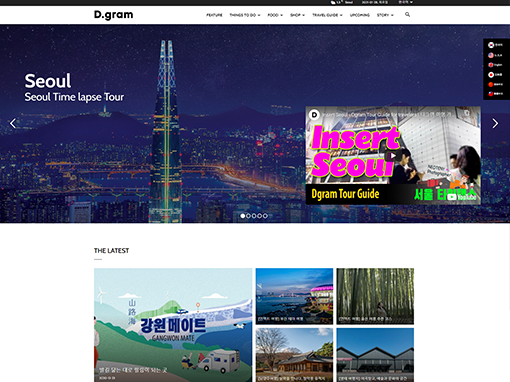Choose the Japanese flag language option
The width and height of the screenshot is (510, 382).
tap(495, 74)
